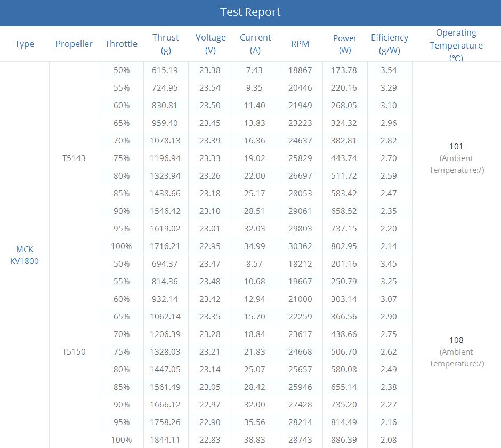Image resolution: width=501 pixels, height=448 pixels.
Task: Click the Test Report title banner
Action: click(x=250, y=13)
